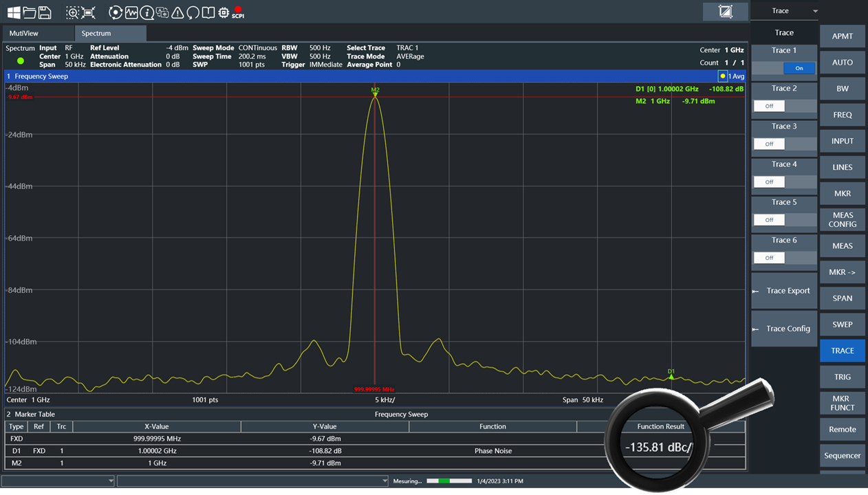Enable the Trace 2 switch
The image size is (868, 495).
click(x=784, y=106)
